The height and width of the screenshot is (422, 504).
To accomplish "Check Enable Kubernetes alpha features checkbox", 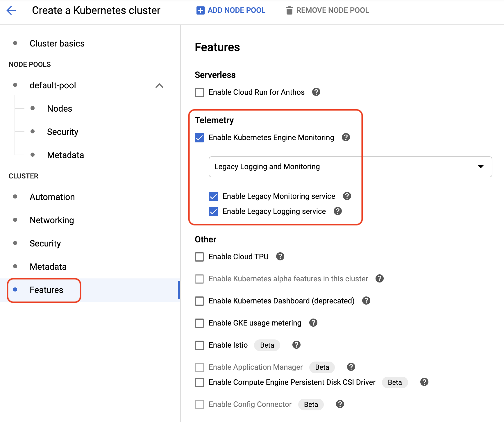I will pyautogui.click(x=199, y=279).
